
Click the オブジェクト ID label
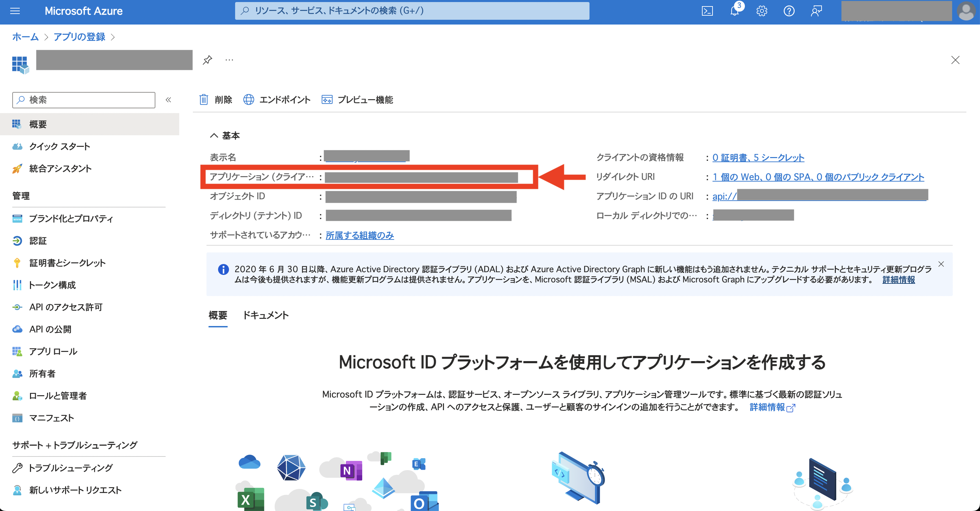pos(238,196)
